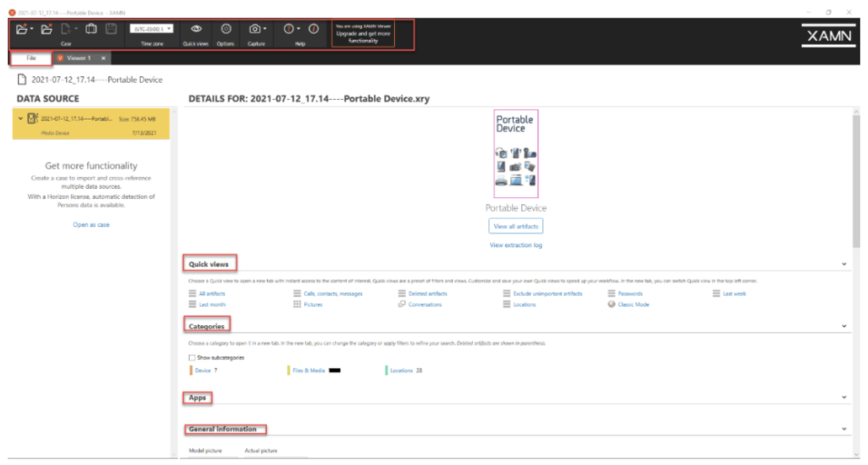Click the Open as case link
Image resolution: width=868 pixels, height=465 pixels.
tap(92, 225)
